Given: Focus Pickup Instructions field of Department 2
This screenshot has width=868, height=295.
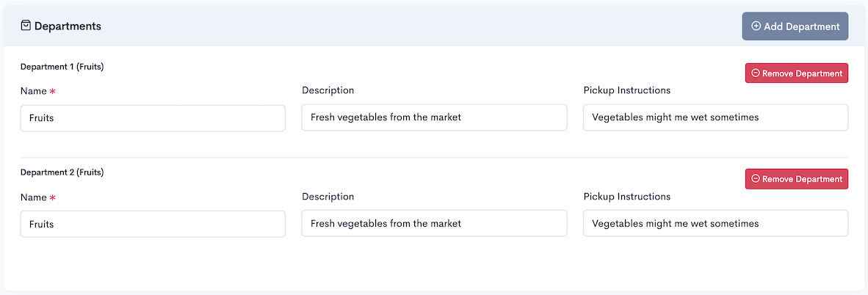Looking at the screenshot, I should pos(716,223).
